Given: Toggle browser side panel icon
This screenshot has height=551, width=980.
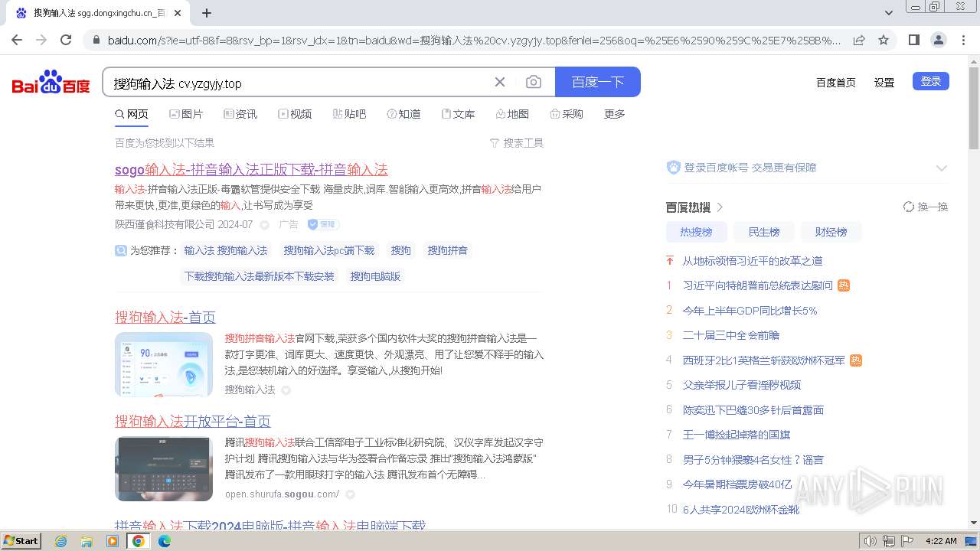Looking at the screenshot, I should click(913, 40).
